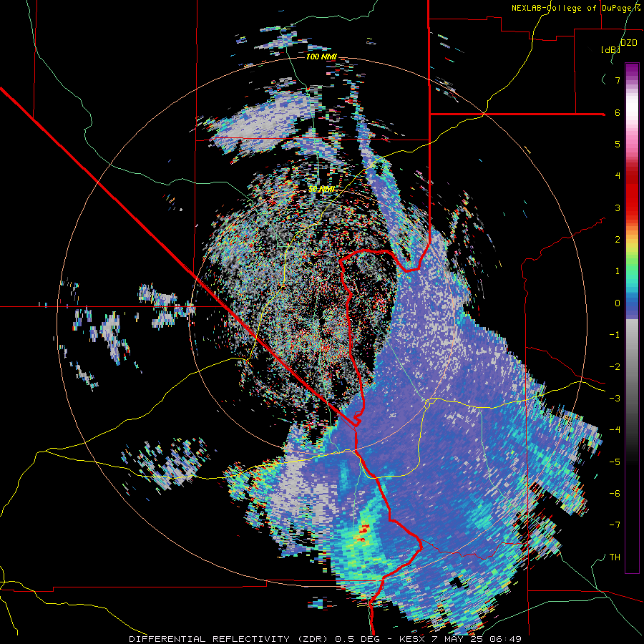Click legend value -5

point(615,462)
